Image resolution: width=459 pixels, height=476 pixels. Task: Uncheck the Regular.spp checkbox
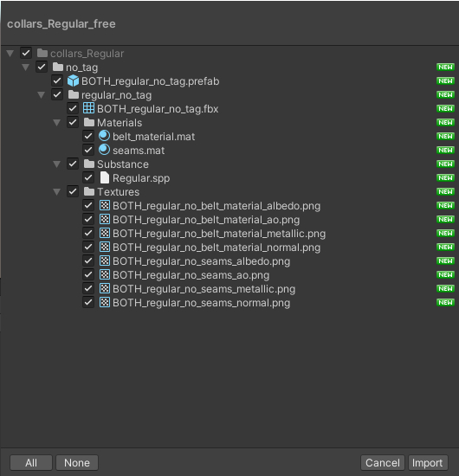pos(88,177)
